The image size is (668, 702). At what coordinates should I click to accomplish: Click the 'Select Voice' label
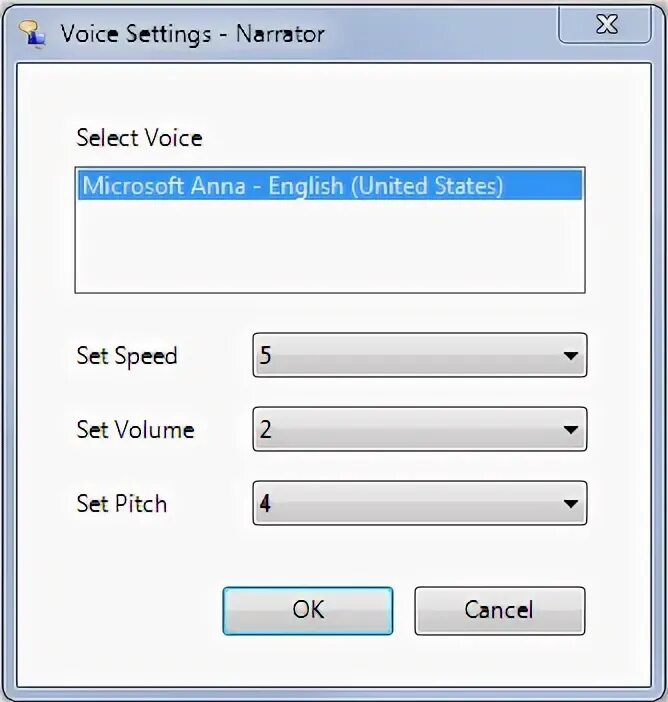pos(139,137)
